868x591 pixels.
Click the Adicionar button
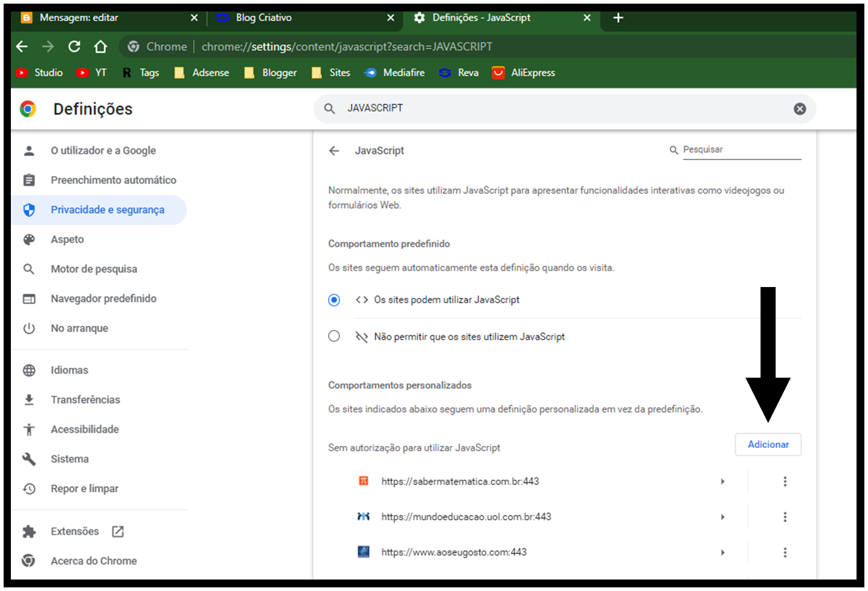(768, 444)
